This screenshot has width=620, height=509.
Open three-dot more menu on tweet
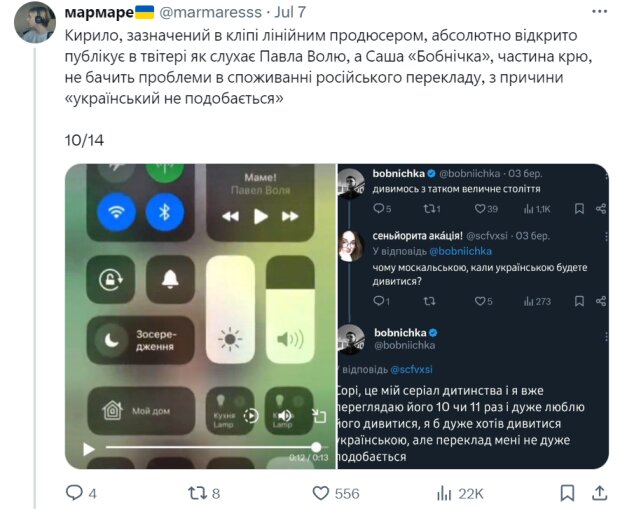click(599, 12)
